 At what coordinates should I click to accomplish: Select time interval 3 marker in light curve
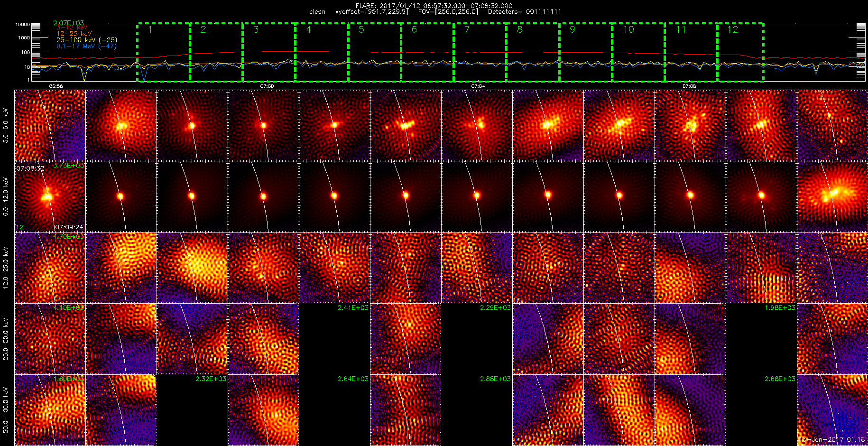(256, 29)
